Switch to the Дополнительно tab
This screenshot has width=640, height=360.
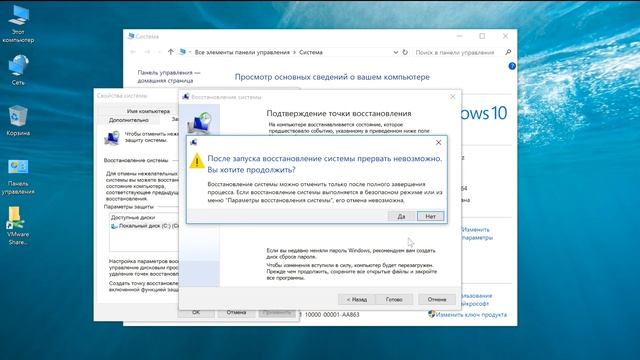(129, 120)
